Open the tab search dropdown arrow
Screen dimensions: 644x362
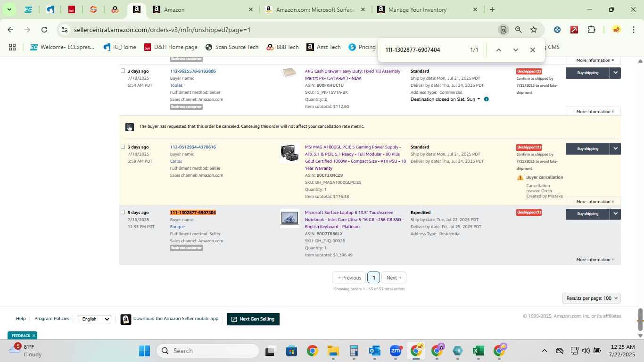pyautogui.click(x=9, y=9)
